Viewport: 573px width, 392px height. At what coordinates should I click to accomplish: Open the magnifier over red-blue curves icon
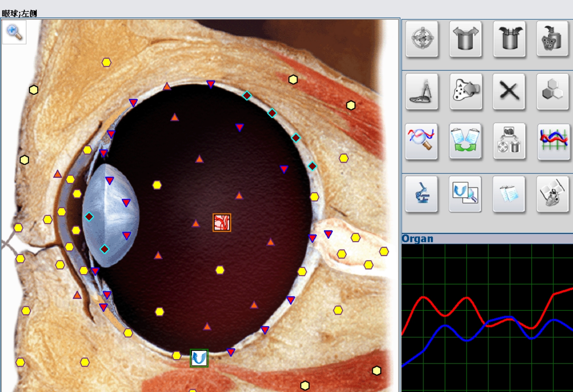pos(422,141)
